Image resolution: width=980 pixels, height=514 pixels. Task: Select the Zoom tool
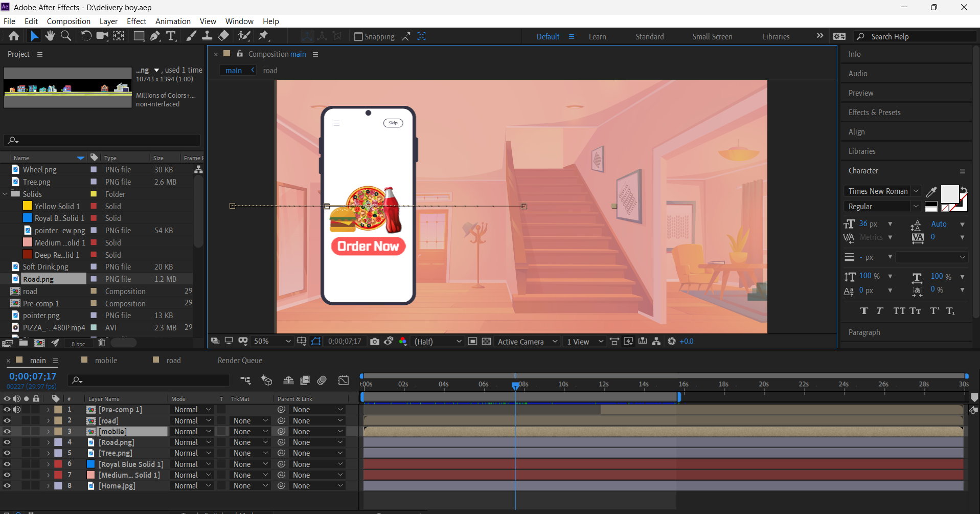click(65, 36)
